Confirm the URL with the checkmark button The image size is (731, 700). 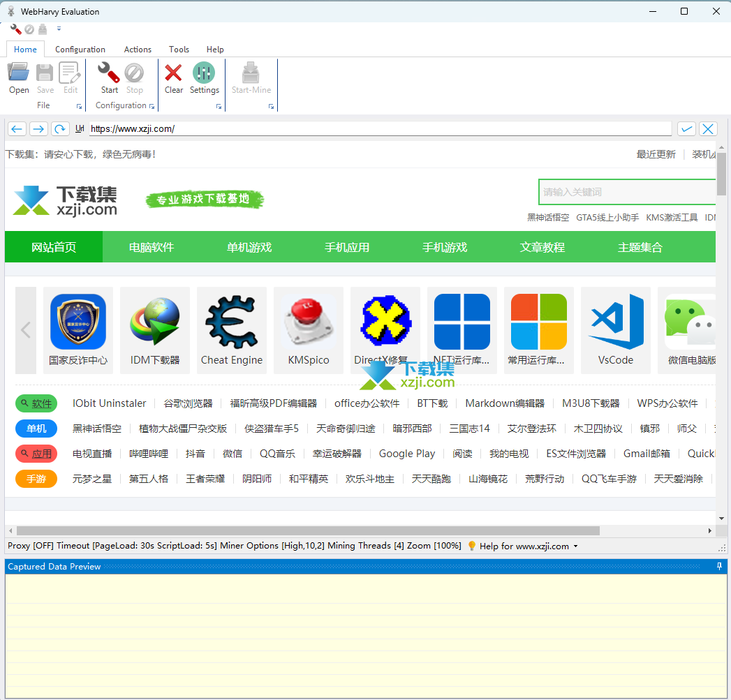click(x=686, y=128)
